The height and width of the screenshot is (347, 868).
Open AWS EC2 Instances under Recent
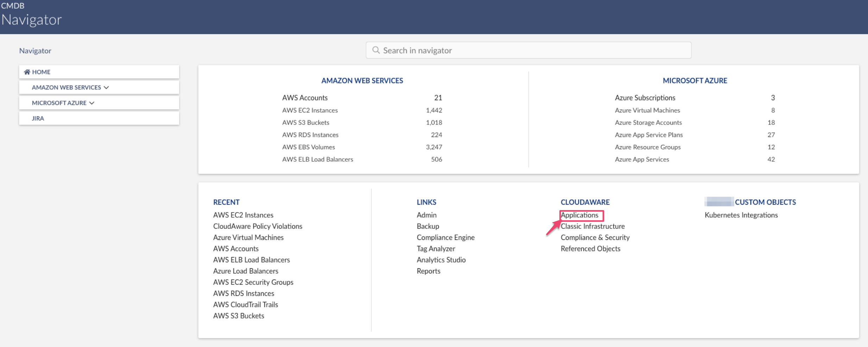click(x=243, y=215)
